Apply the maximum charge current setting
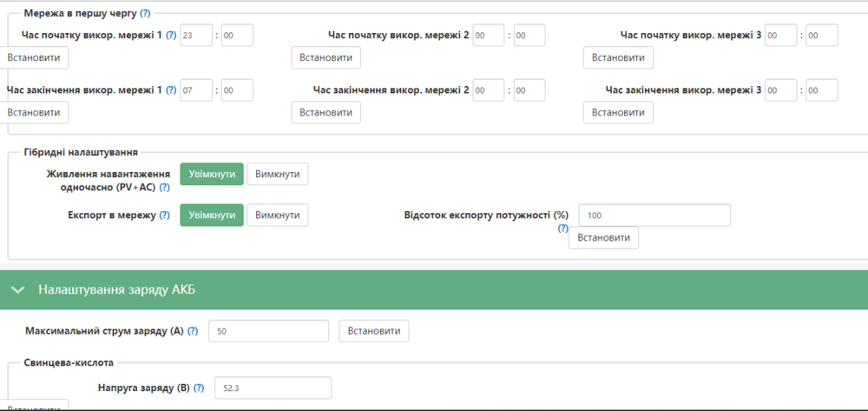 pyautogui.click(x=373, y=331)
